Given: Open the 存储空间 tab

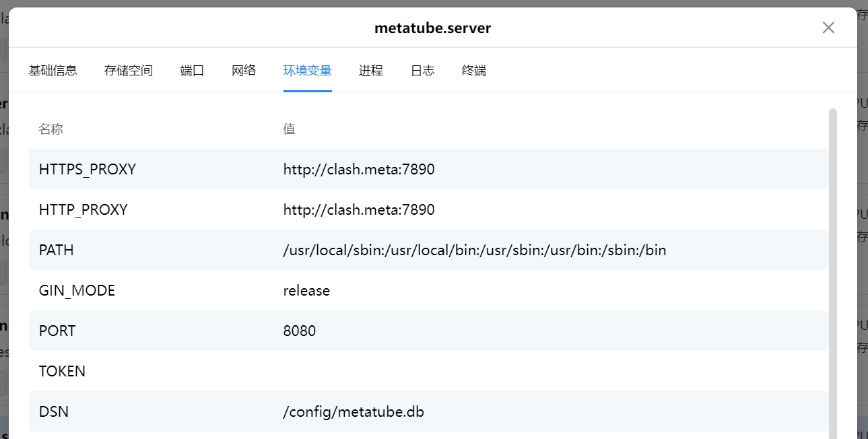Looking at the screenshot, I should (x=129, y=71).
